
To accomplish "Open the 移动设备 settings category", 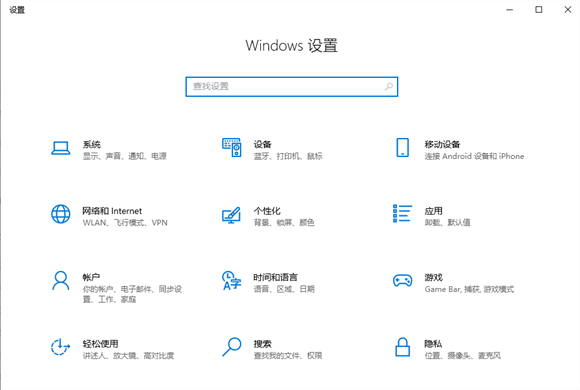I will (442, 144).
